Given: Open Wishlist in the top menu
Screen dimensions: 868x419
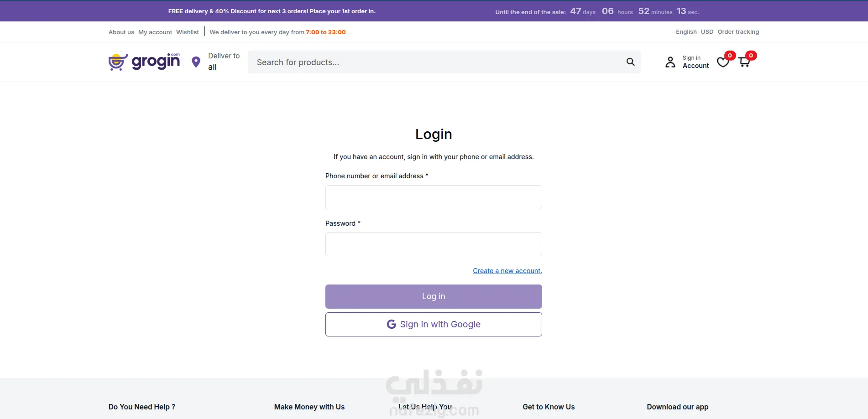Looking at the screenshot, I should [x=188, y=32].
